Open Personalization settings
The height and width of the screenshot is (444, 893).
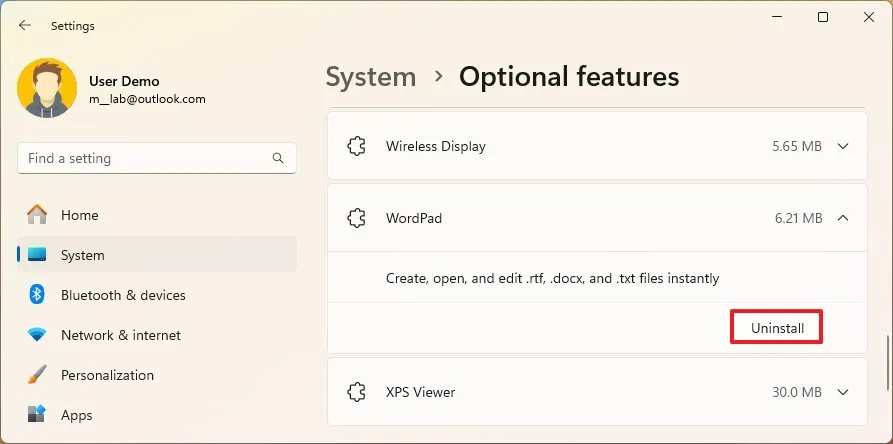157,375
